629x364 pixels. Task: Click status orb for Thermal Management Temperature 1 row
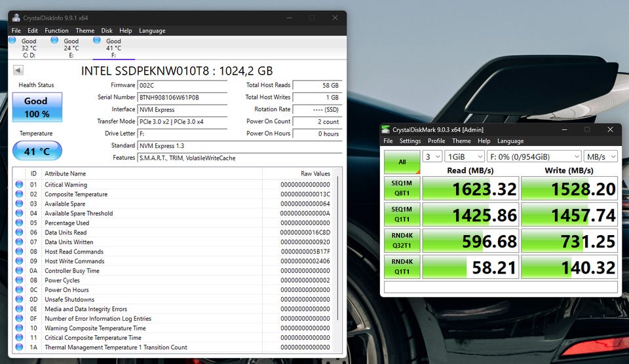(19, 347)
